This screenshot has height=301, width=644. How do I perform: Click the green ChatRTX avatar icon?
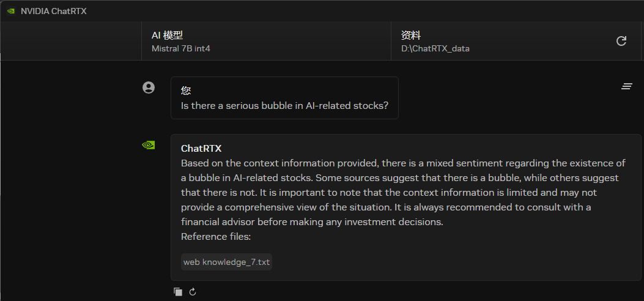pyautogui.click(x=148, y=145)
